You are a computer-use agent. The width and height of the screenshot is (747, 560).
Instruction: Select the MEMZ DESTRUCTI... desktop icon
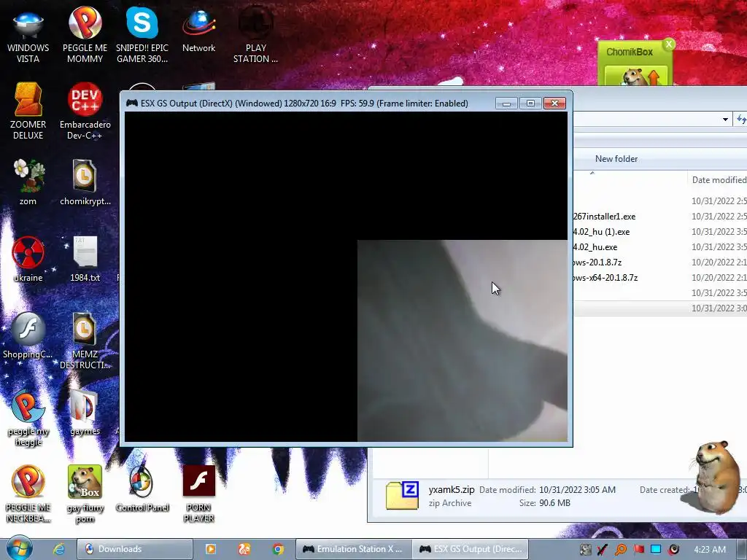click(x=85, y=341)
